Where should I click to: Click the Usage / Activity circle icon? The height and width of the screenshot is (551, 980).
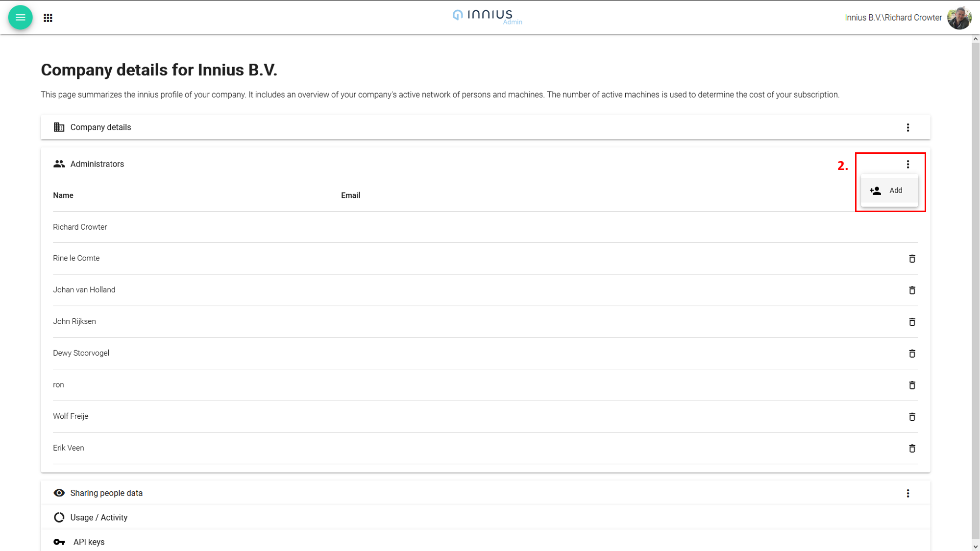click(x=59, y=518)
